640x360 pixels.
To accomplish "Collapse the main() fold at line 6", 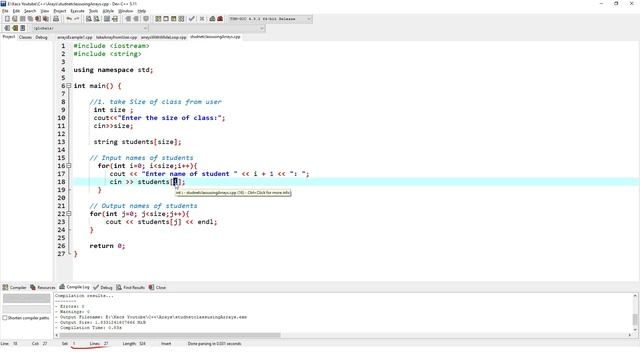I will click(x=69, y=86).
